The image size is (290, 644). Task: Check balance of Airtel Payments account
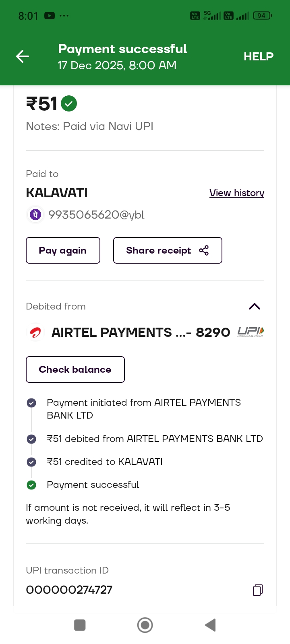click(x=75, y=369)
